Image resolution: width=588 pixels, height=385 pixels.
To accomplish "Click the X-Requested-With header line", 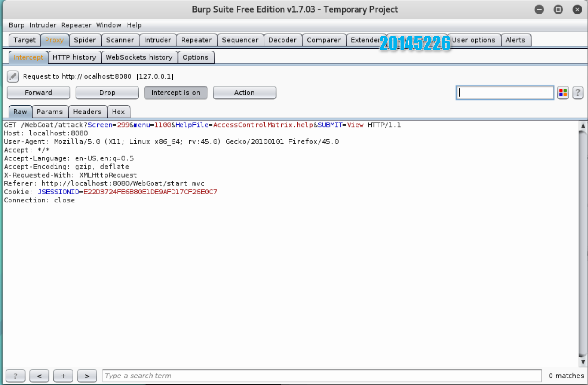I will pyautogui.click(x=71, y=175).
